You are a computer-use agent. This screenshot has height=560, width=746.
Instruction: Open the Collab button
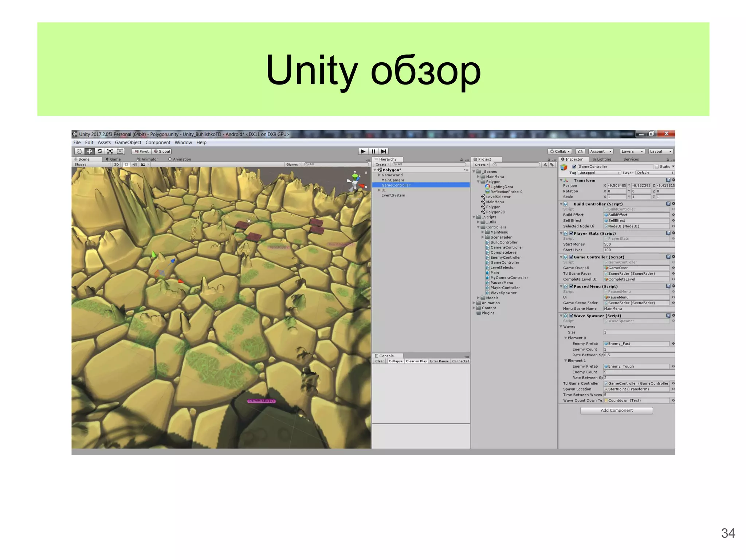[560, 151]
